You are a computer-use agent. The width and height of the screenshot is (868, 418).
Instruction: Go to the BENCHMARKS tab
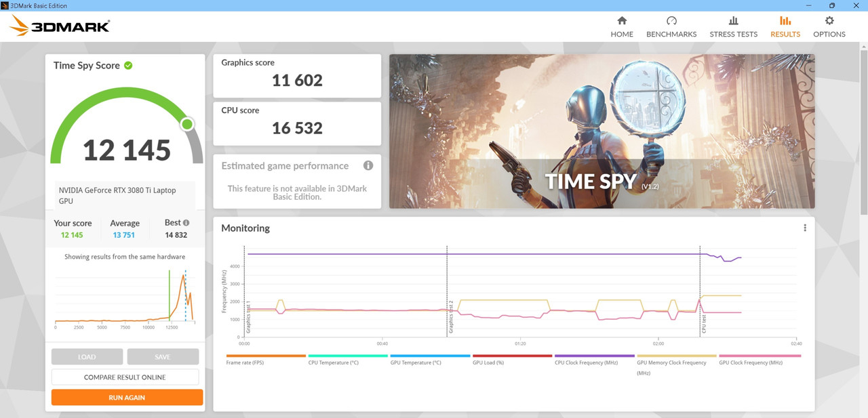point(671,27)
